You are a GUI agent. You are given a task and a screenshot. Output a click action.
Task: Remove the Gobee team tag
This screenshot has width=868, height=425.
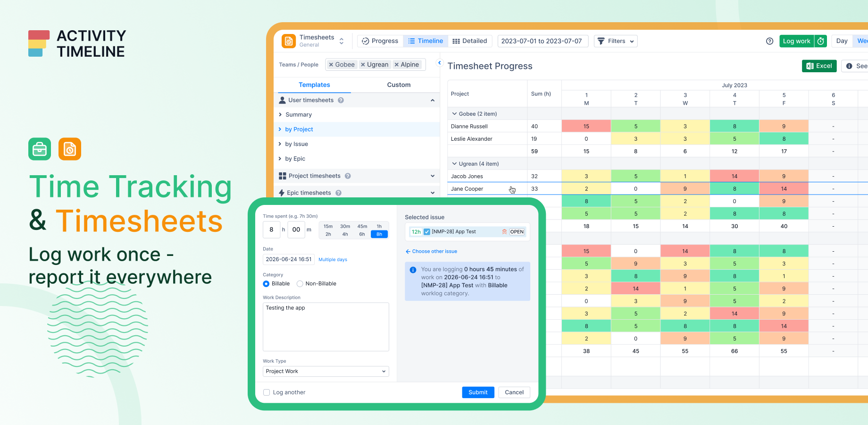pos(331,65)
